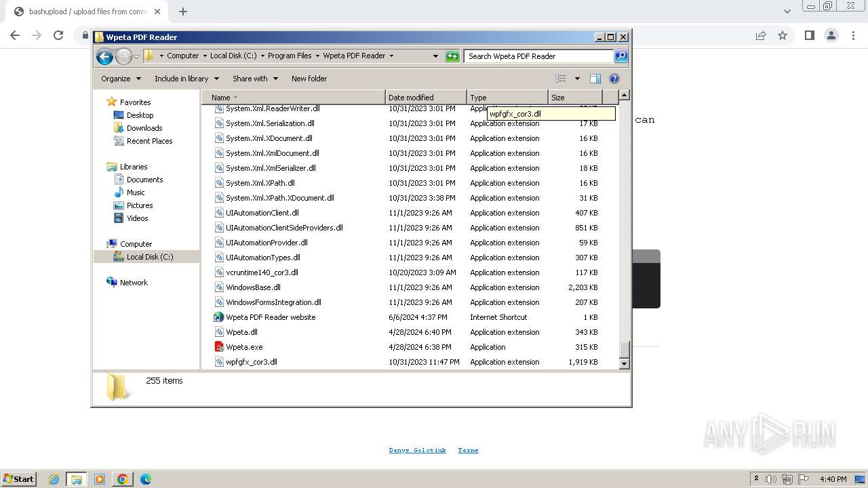Click the Downloads folder icon in sidebar
Viewport: 868px width, 488px height.
tap(119, 128)
